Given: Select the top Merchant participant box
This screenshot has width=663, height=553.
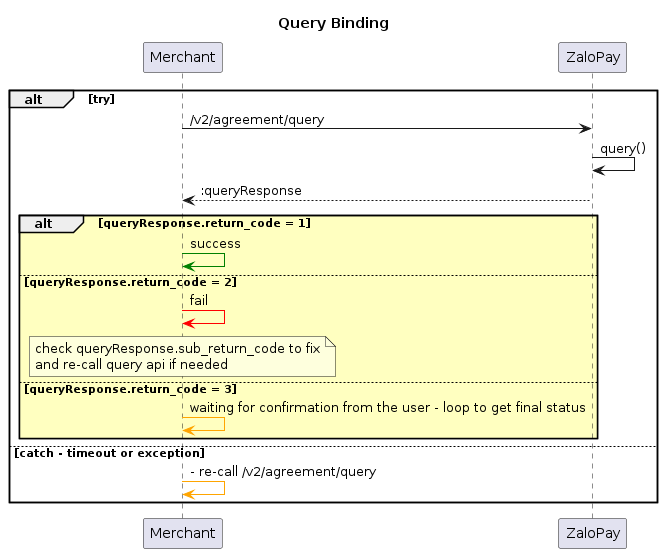Looking at the screenshot, I should (x=183, y=57).
